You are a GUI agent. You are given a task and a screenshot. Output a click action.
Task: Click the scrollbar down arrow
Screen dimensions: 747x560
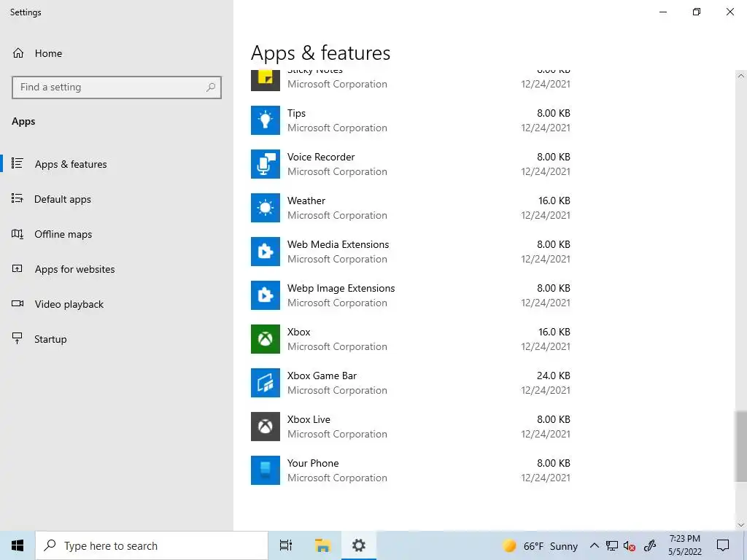(741, 525)
